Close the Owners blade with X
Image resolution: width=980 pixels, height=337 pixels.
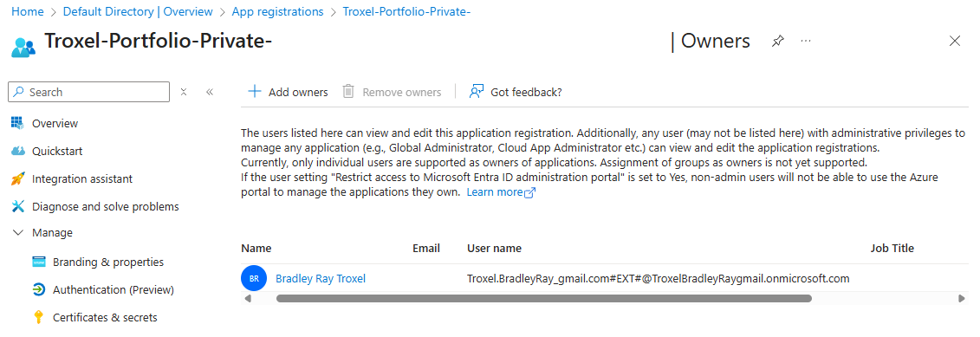point(954,42)
